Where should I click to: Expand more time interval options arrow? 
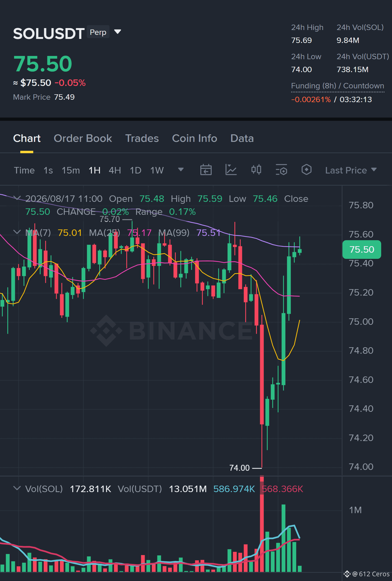tap(181, 170)
